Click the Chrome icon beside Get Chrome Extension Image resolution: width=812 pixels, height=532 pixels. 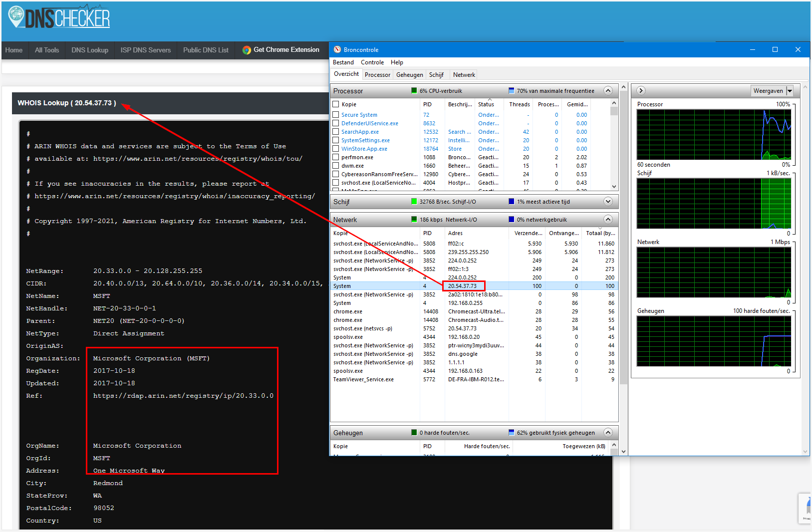(x=247, y=50)
